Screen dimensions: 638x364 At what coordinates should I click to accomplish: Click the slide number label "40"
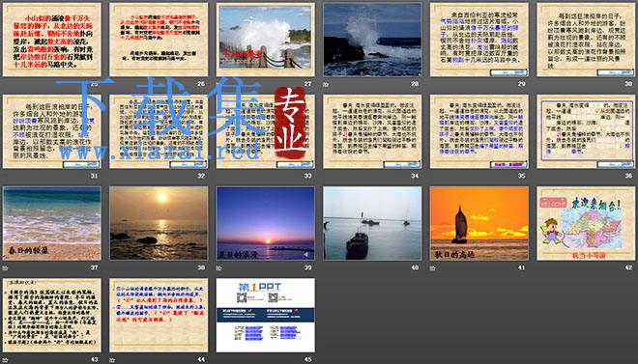point(415,267)
